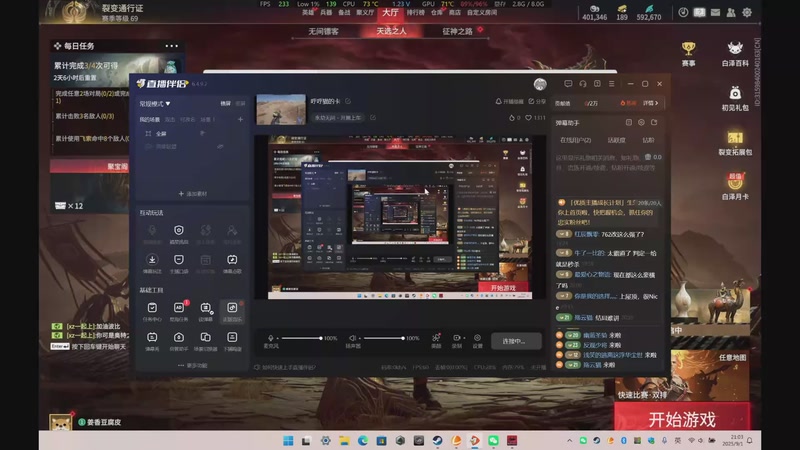800x450 pixels.
Task: Switch to 我的场景 scenes tab
Action: coord(149,119)
